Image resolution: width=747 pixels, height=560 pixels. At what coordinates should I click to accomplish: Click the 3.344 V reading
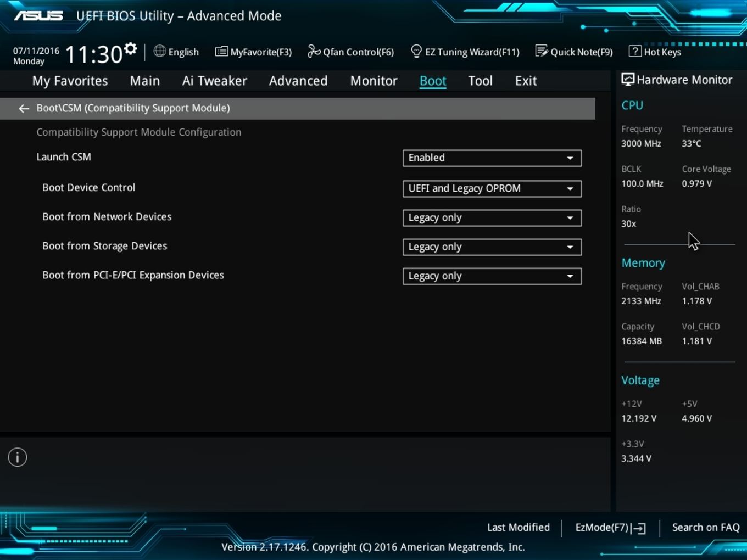[x=636, y=458]
